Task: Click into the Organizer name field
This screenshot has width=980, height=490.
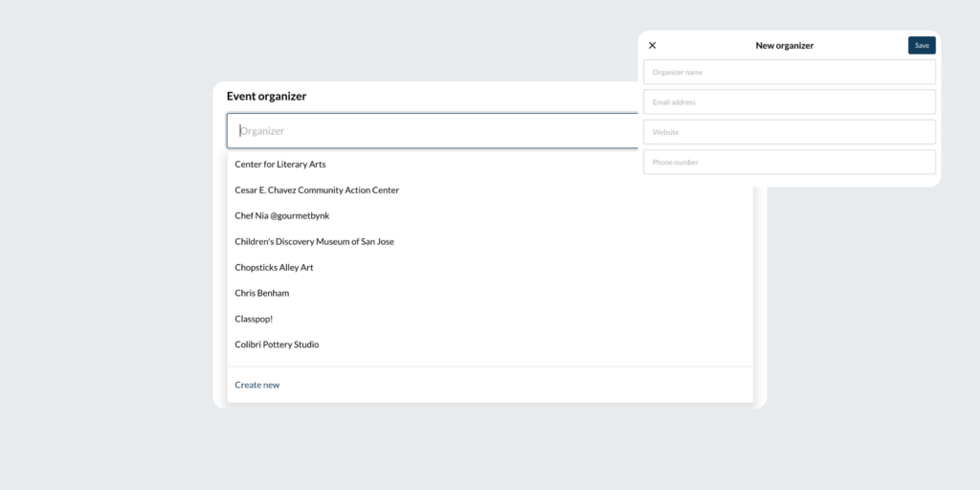Action: pos(789,72)
